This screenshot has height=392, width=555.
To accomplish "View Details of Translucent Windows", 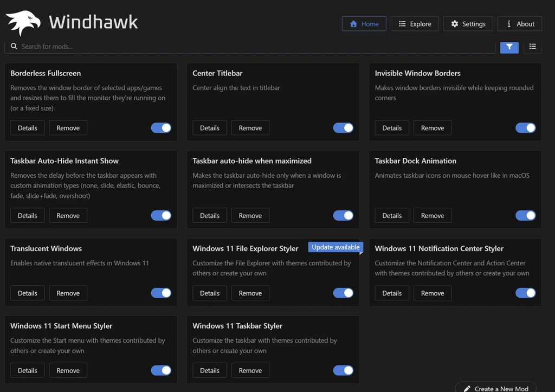I will click(x=27, y=293).
